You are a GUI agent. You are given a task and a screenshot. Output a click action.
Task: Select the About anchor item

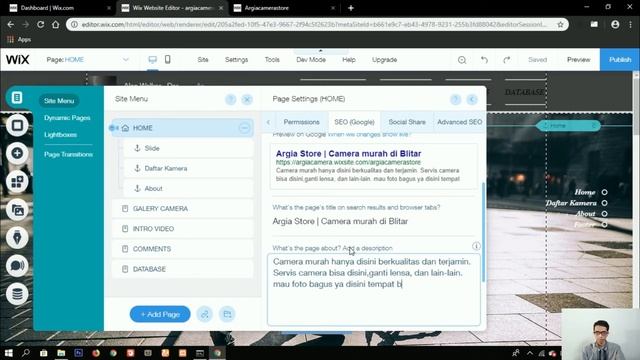188,189
